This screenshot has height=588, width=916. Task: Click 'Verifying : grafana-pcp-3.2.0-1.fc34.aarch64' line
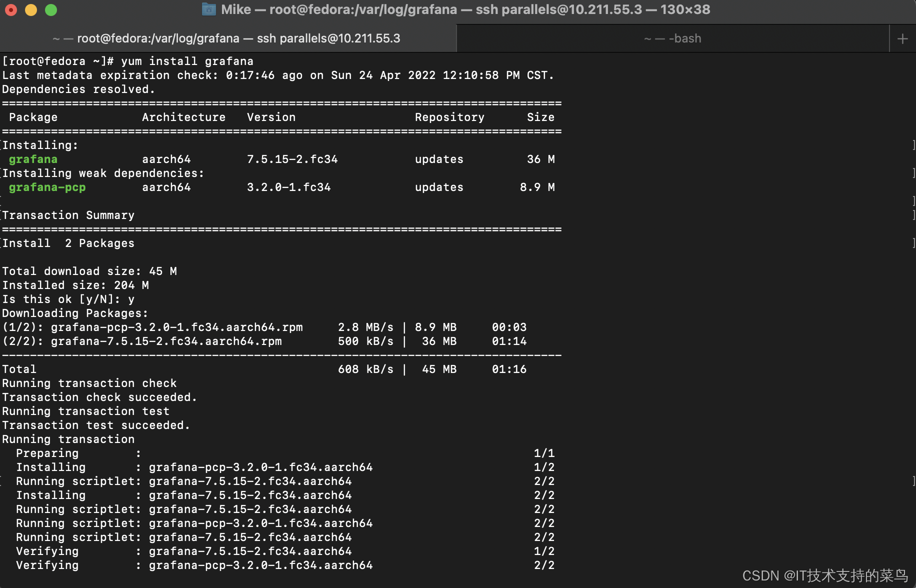tap(285, 565)
